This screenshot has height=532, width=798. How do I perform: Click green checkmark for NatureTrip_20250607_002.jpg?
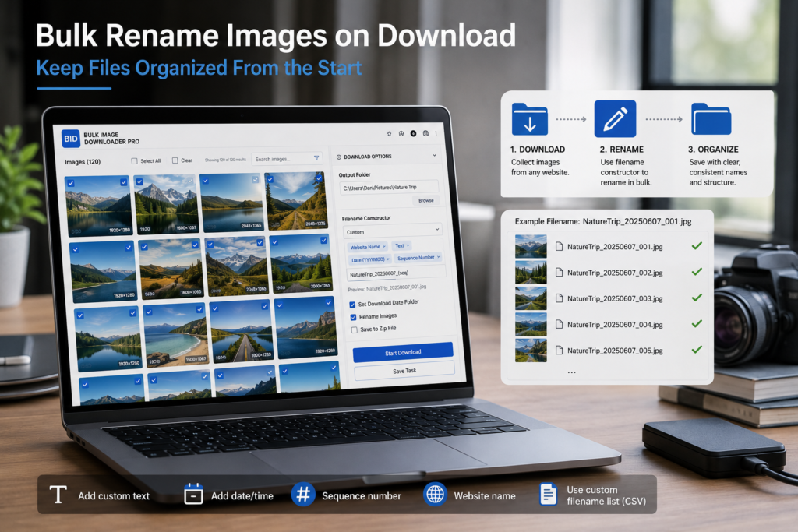coord(697,272)
